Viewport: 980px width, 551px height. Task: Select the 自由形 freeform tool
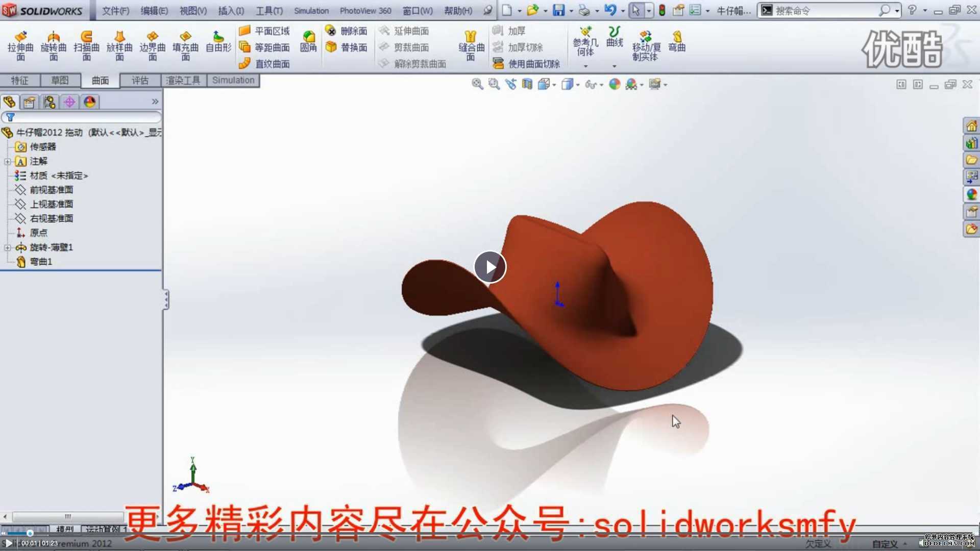[x=218, y=42]
